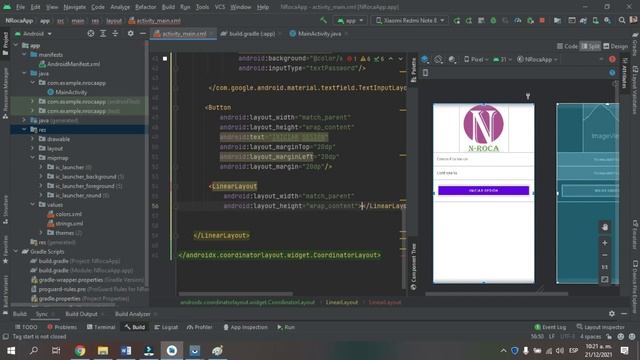640x360 pixels.
Task: Click the Orientation for Preview icon
Action: 438,59
